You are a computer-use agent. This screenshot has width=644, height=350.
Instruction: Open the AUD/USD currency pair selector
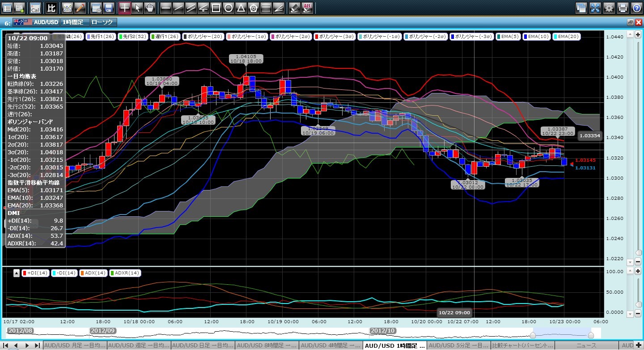click(x=42, y=22)
